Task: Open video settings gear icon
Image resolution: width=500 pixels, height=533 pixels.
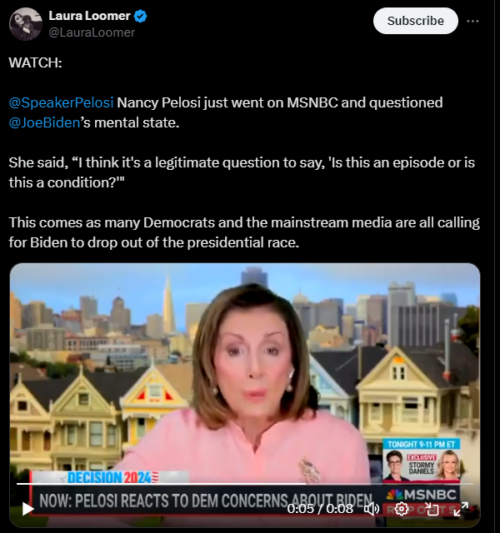Action: [x=401, y=509]
